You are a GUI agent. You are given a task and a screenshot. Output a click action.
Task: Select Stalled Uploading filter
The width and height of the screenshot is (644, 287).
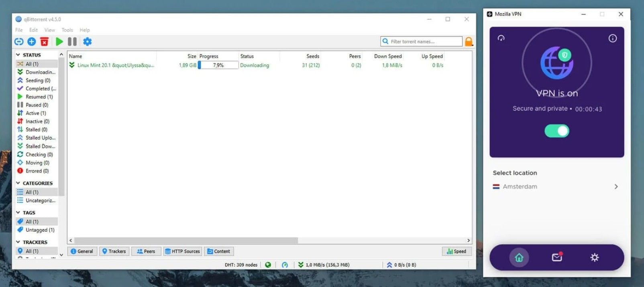(x=37, y=138)
